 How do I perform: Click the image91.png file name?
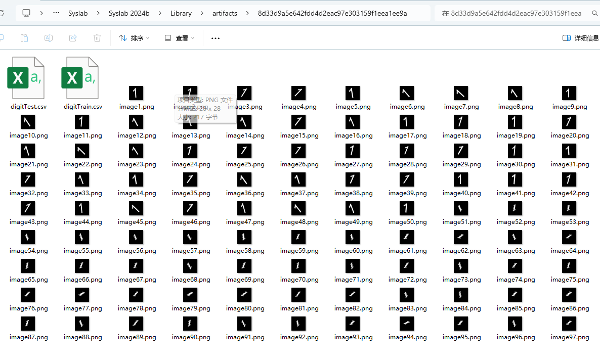tap(245, 337)
